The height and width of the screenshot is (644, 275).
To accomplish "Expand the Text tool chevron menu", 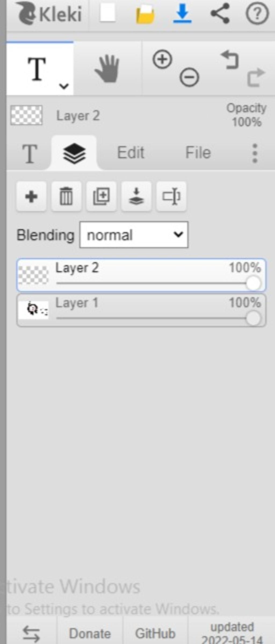I will pos(64,86).
